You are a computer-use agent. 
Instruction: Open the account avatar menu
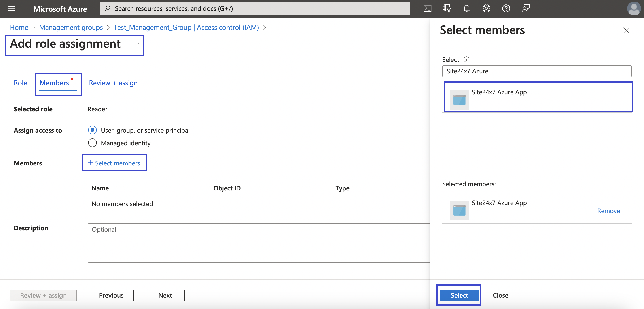(x=634, y=8)
